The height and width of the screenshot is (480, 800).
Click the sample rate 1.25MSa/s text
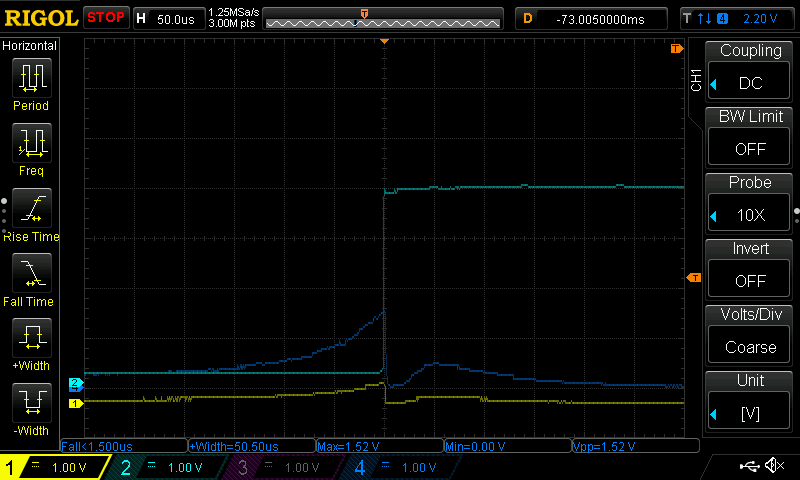coord(234,12)
